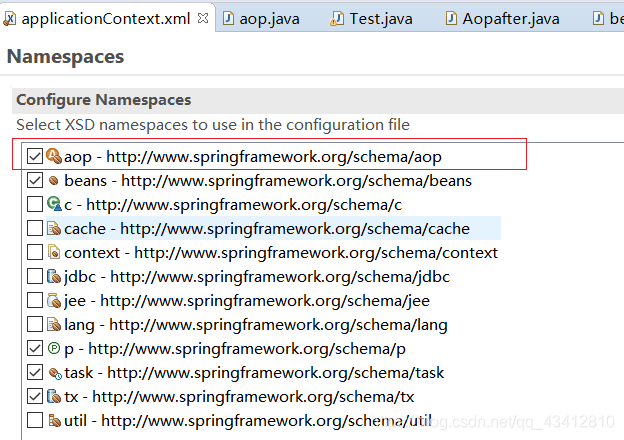The width and height of the screenshot is (624, 440).
Task: Switch to the Test.java tab
Action: 380,18
